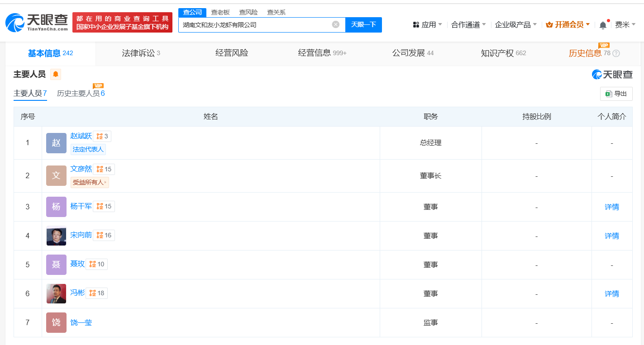Viewport: 644px width, 345px height.
Task: Open 文彦然 name link
Action: point(81,169)
